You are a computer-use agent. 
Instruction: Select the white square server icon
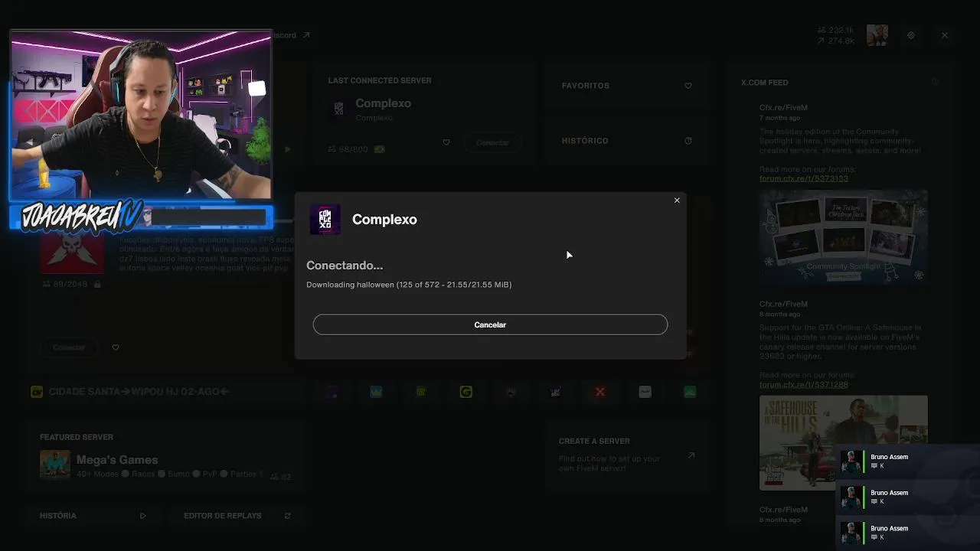coord(645,392)
